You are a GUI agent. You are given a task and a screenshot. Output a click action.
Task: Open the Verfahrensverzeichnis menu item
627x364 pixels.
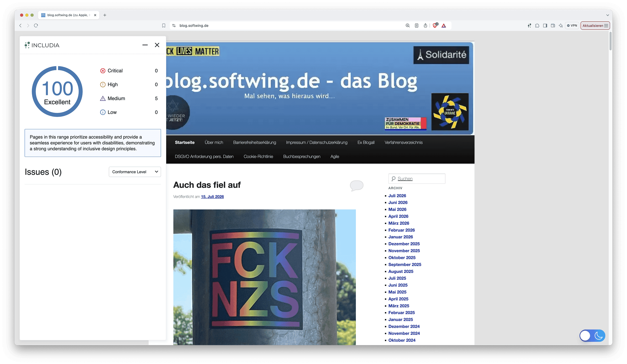[x=404, y=142]
